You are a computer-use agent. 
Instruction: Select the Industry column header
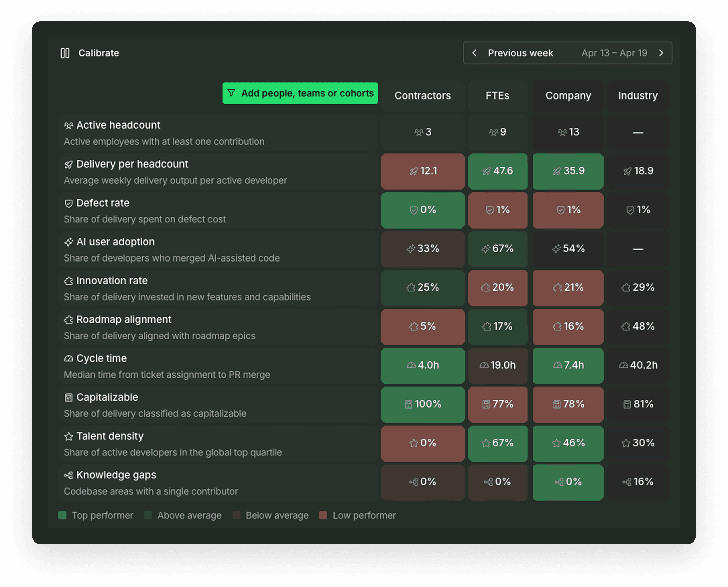point(638,96)
